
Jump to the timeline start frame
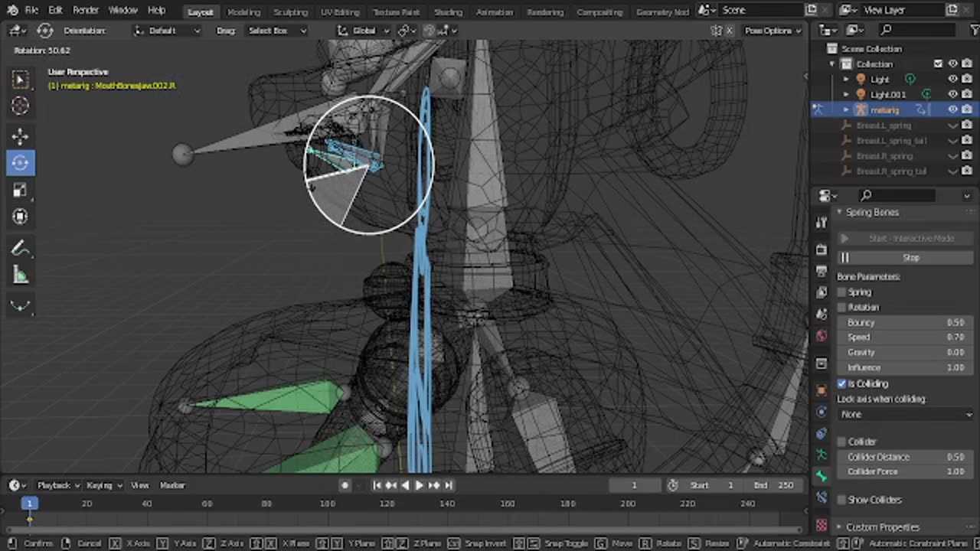point(377,485)
